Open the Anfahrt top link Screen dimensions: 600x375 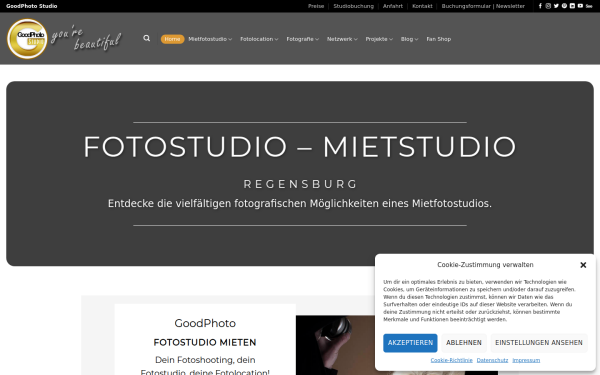click(x=393, y=6)
